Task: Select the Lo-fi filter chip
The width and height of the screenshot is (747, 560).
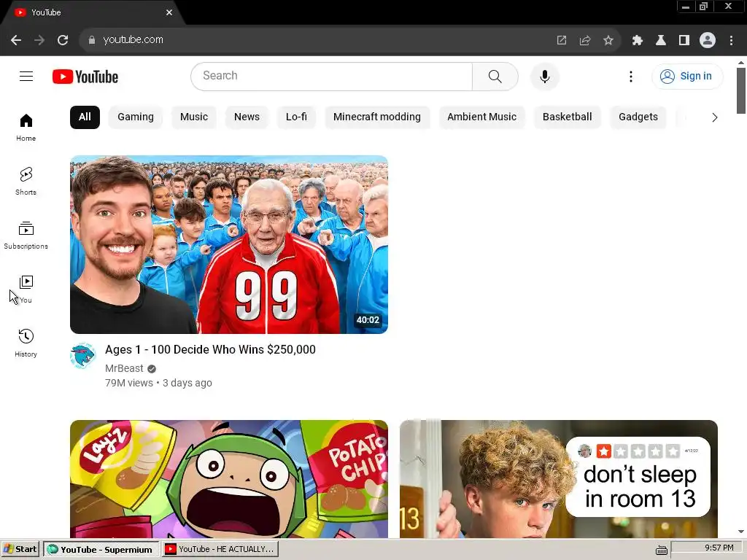Action: click(296, 117)
